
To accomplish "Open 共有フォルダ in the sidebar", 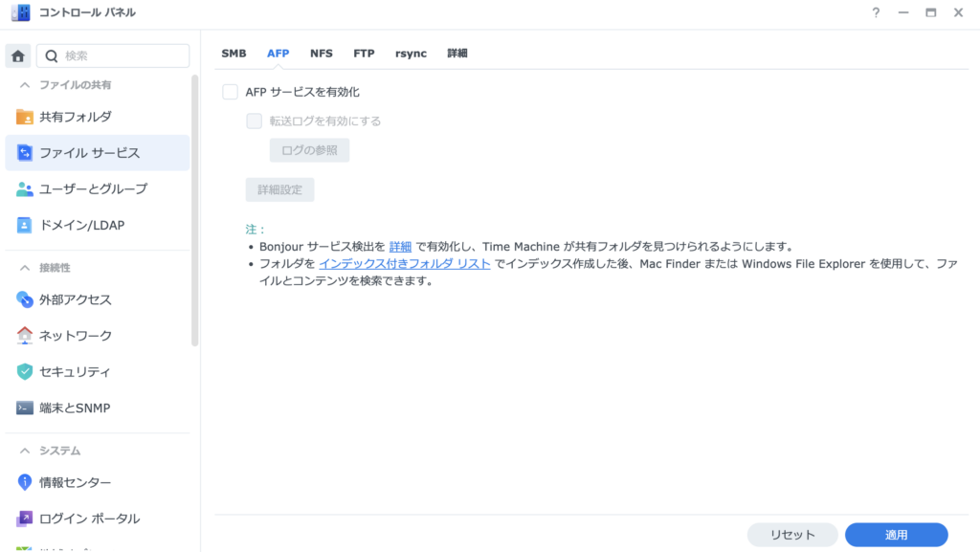I will click(98, 117).
